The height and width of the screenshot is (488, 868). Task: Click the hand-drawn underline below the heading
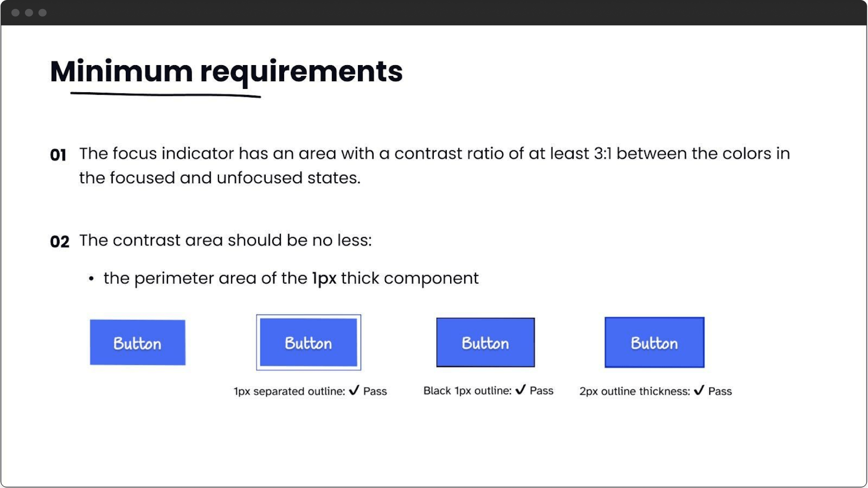pyautogui.click(x=166, y=95)
